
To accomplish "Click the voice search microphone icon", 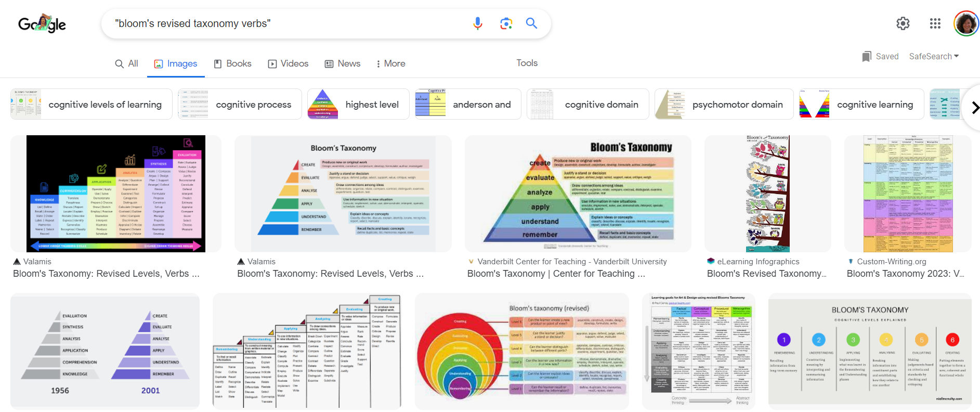I will (x=477, y=23).
